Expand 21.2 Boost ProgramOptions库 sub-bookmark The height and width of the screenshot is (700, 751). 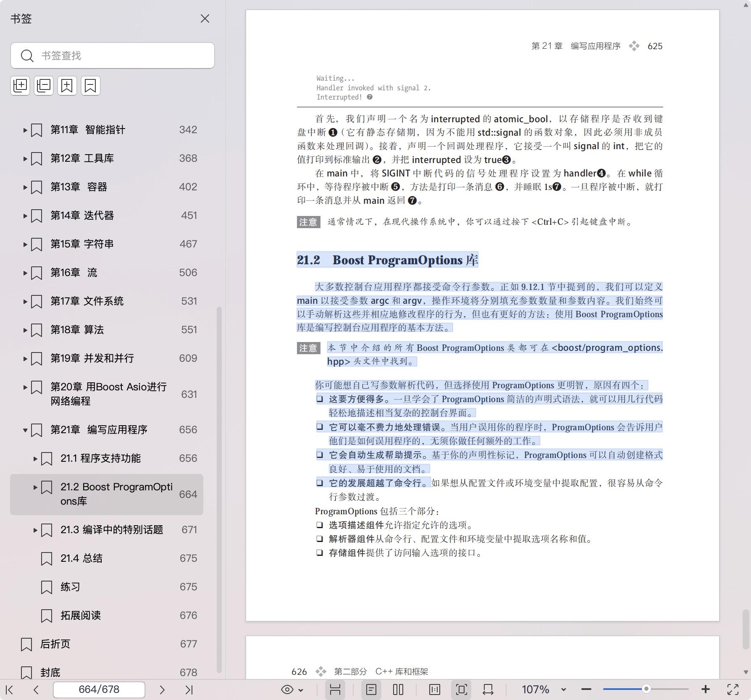(x=35, y=487)
